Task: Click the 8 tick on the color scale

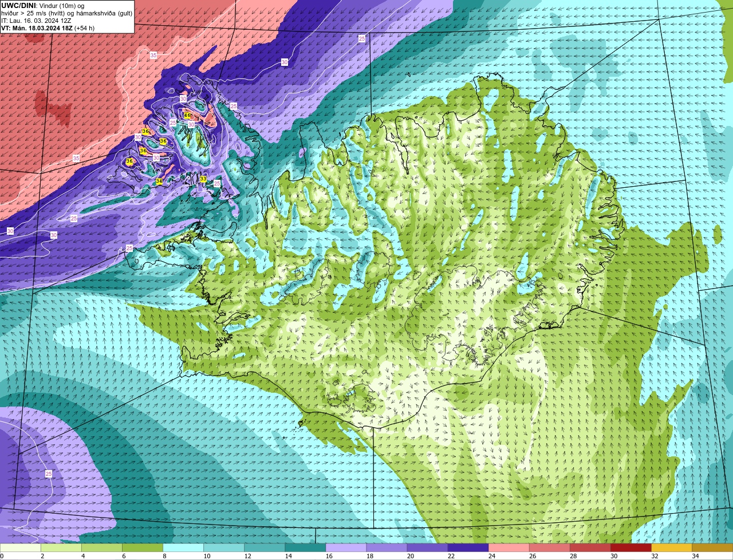Action: click(164, 556)
